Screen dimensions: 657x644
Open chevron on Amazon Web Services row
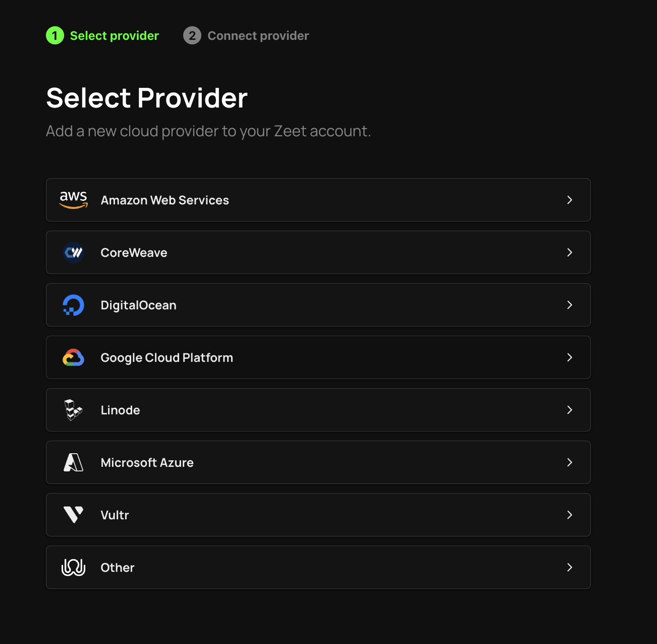click(x=570, y=200)
